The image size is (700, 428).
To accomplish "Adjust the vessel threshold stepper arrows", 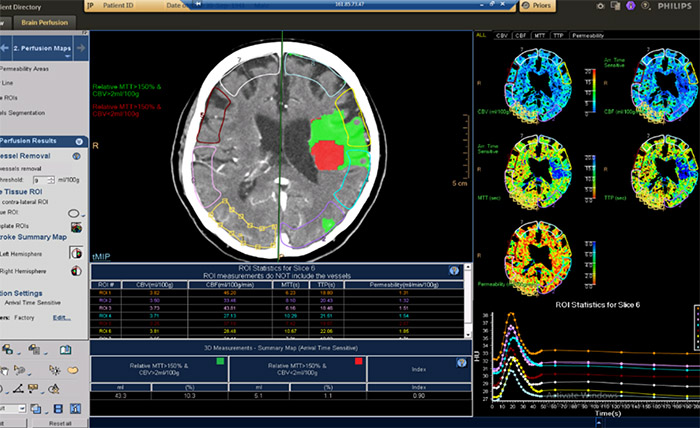I will click(x=51, y=180).
